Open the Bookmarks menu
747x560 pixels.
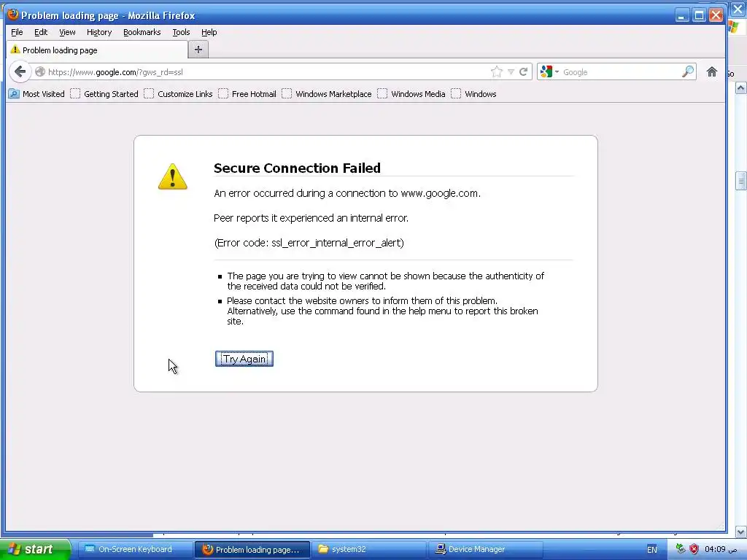click(x=142, y=32)
